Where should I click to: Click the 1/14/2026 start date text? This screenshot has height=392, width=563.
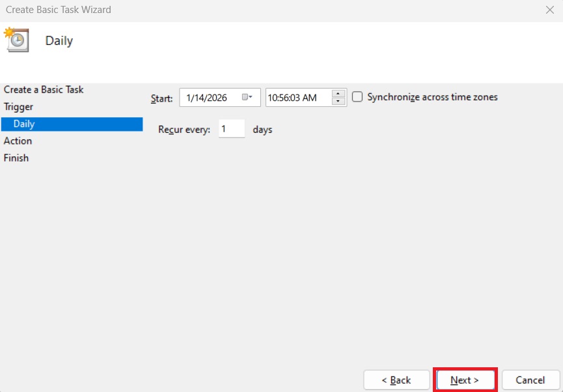[206, 98]
